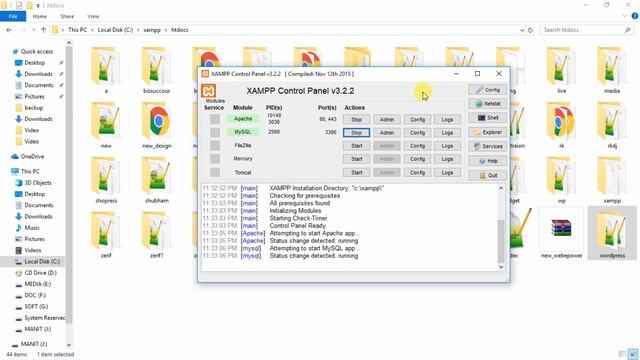Select the shopress folder

coord(106,180)
